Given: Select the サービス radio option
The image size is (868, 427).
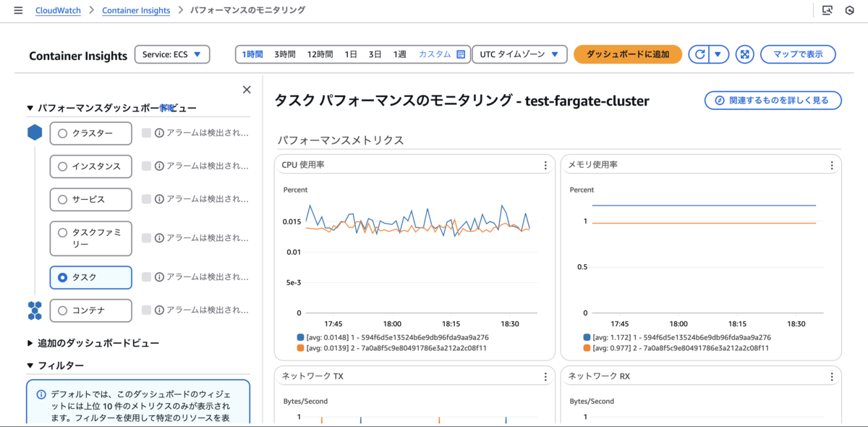Looking at the screenshot, I should click(x=63, y=199).
